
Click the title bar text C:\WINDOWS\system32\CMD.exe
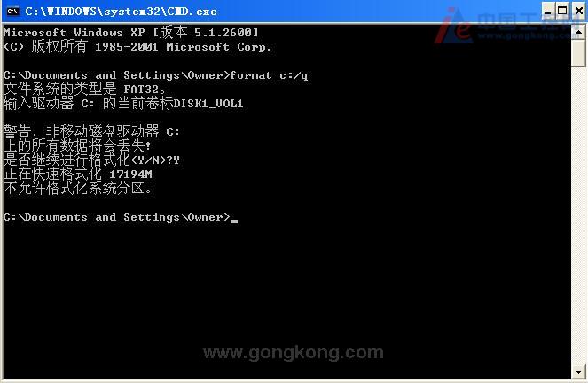coord(121,12)
